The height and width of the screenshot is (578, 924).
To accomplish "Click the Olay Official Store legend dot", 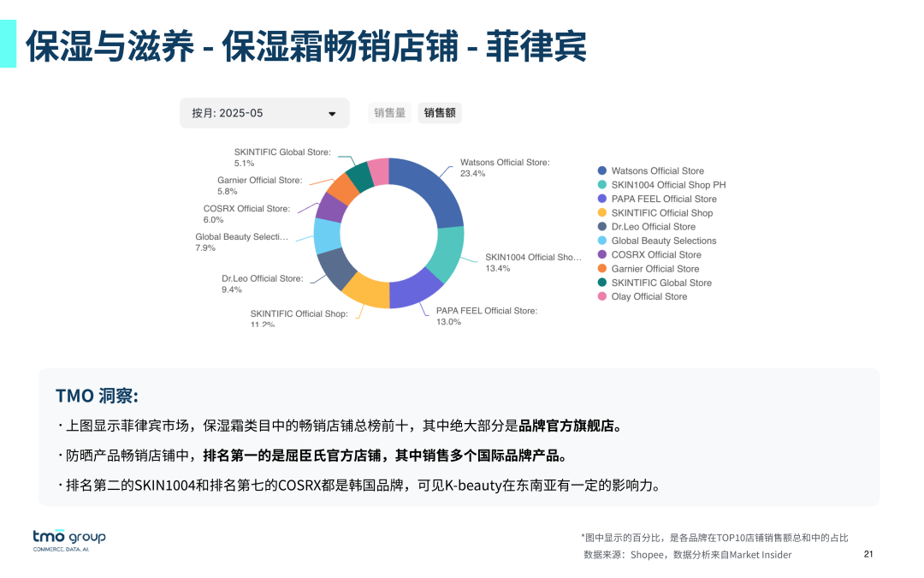I will coord(601,296).
